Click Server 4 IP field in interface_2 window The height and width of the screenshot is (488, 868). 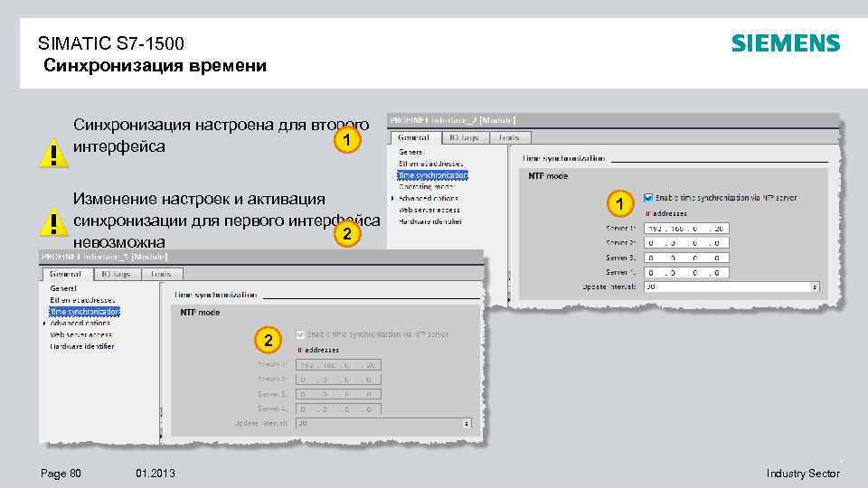[686, 272]
